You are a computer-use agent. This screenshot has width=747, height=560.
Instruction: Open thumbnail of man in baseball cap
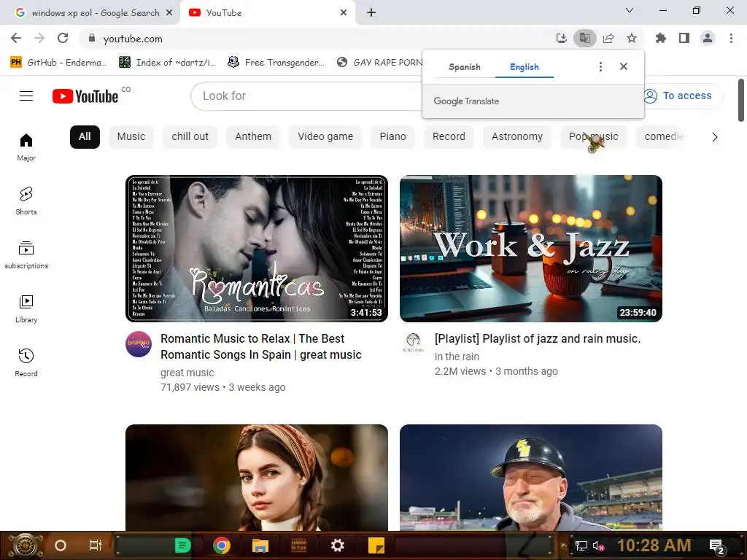tap(531, 477)
